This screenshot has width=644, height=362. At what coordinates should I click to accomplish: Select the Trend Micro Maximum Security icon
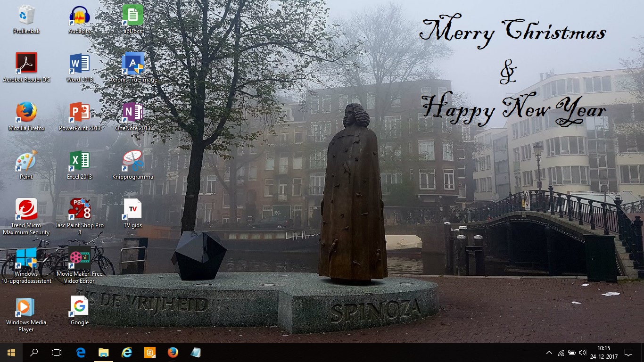click(26, 209)
